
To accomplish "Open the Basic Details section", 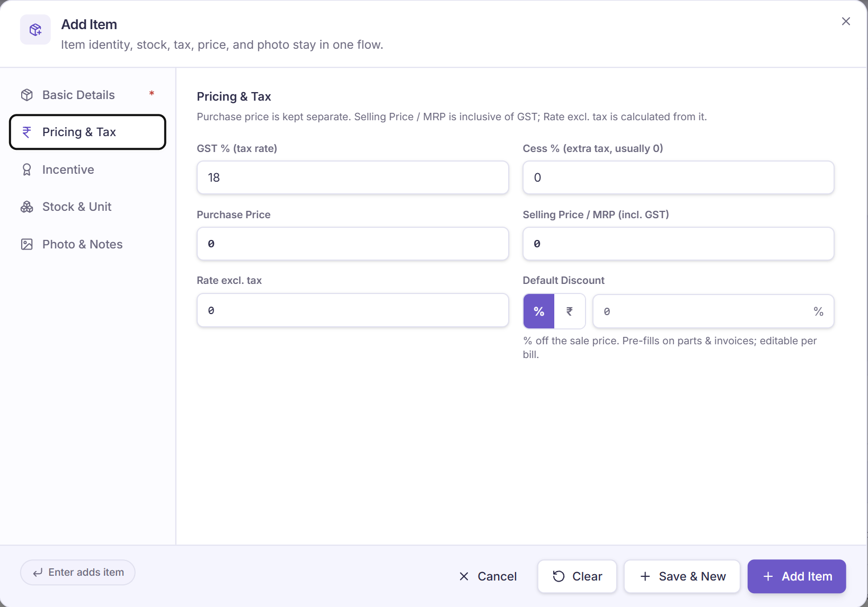I will click(87, 95).
